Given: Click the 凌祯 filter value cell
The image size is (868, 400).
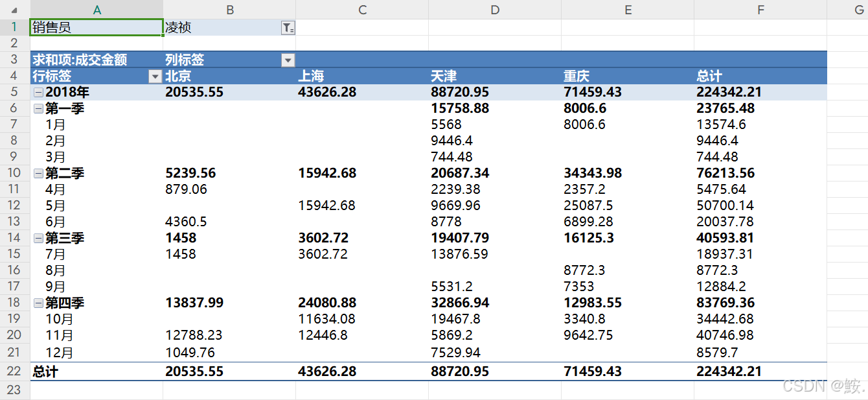Looking at the screenshot, I should [x=222, y=27].
